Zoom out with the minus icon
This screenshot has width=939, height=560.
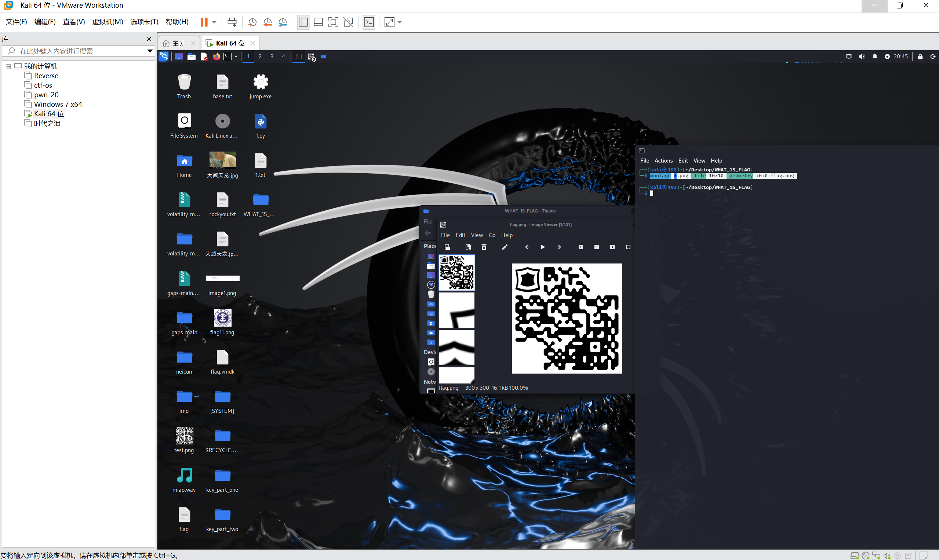[x=597, y=247]
